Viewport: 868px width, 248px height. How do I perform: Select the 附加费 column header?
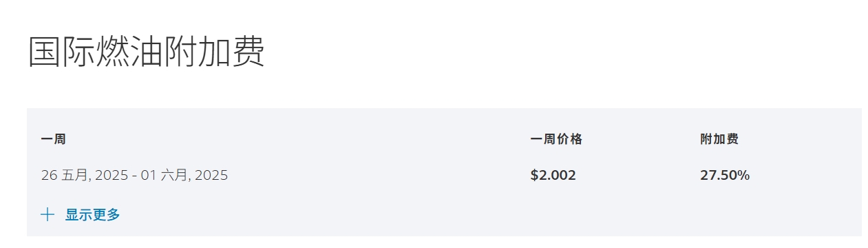[719, 139]
